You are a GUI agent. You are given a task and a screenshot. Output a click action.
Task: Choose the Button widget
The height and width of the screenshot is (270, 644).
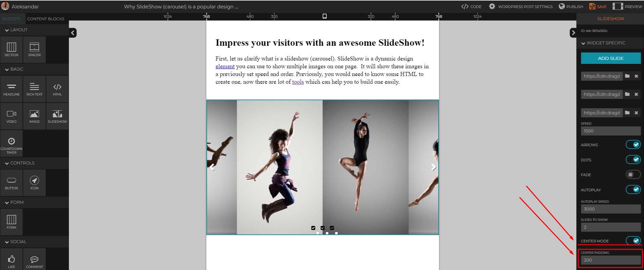tap(11, 183)
